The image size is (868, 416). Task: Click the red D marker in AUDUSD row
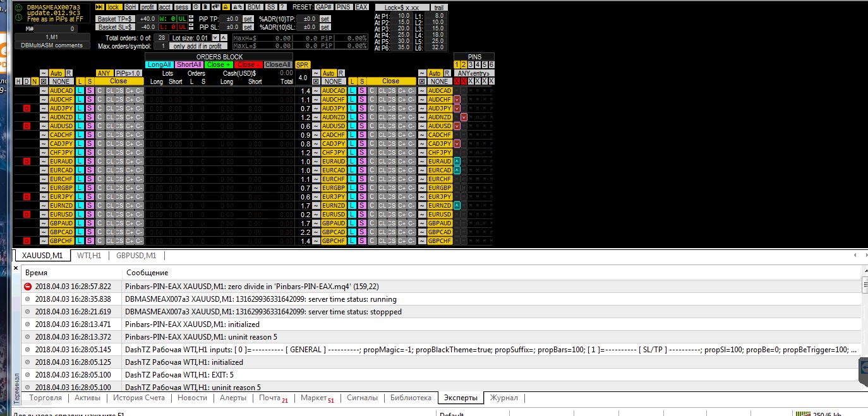[x=27, y=126]
